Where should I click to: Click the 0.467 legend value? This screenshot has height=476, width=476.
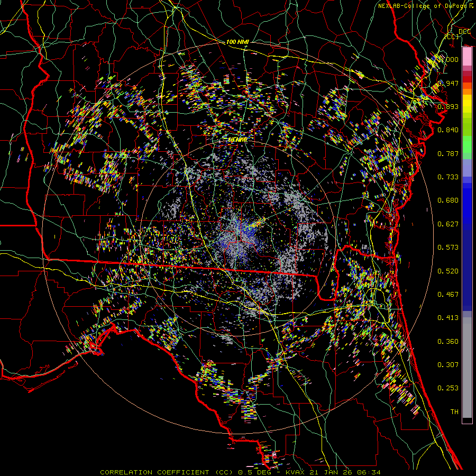click(x=448, y=294)
